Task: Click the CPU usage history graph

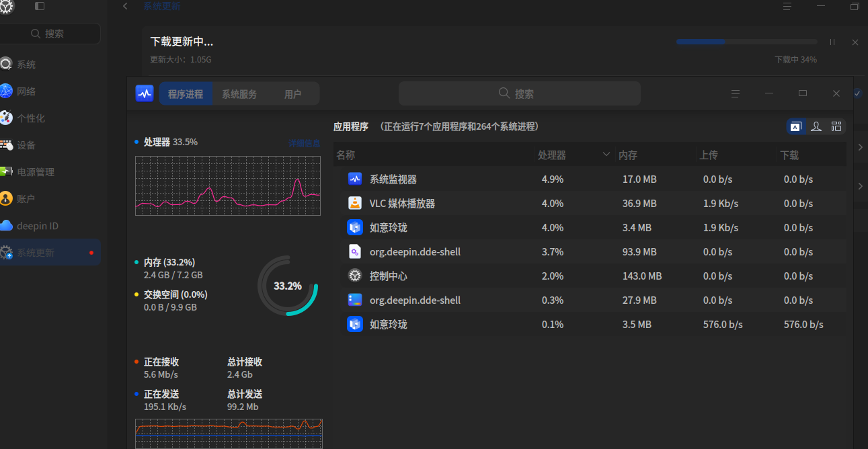Action: [x=228, y=186]
